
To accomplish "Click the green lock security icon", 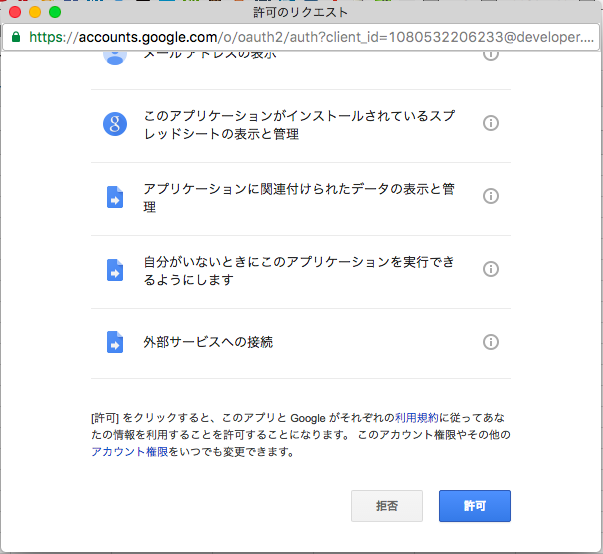I will coord(16,37).
